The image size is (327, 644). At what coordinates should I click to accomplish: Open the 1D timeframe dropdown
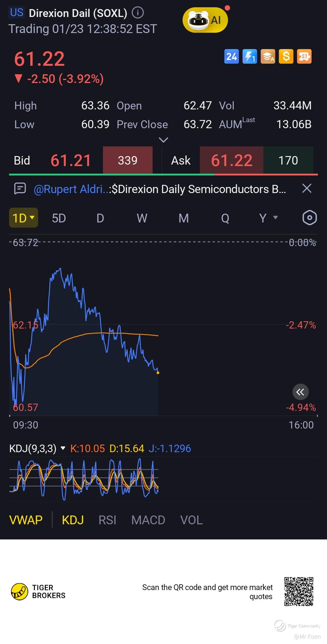pyautogui.click(x=24, y=218)
